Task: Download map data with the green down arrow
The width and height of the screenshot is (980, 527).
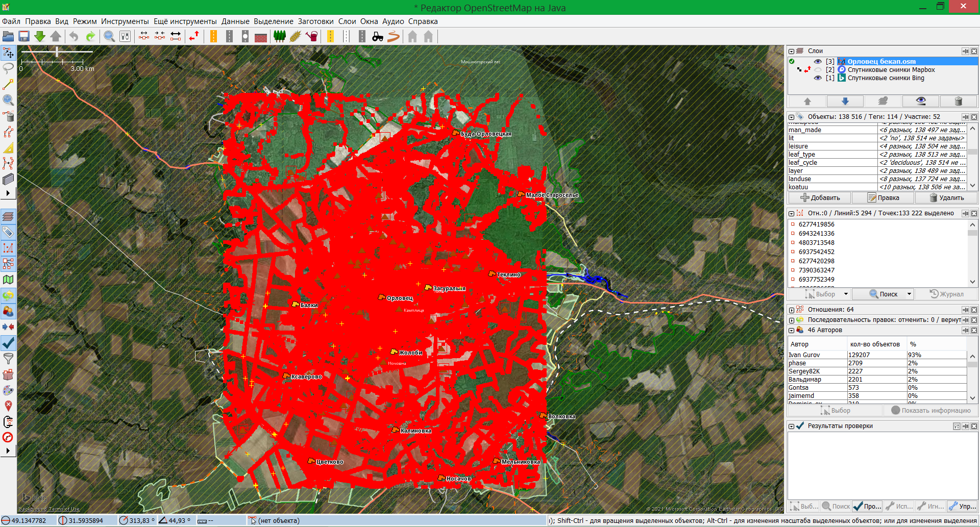Action: pyautogui.click(x=40, y=36)
